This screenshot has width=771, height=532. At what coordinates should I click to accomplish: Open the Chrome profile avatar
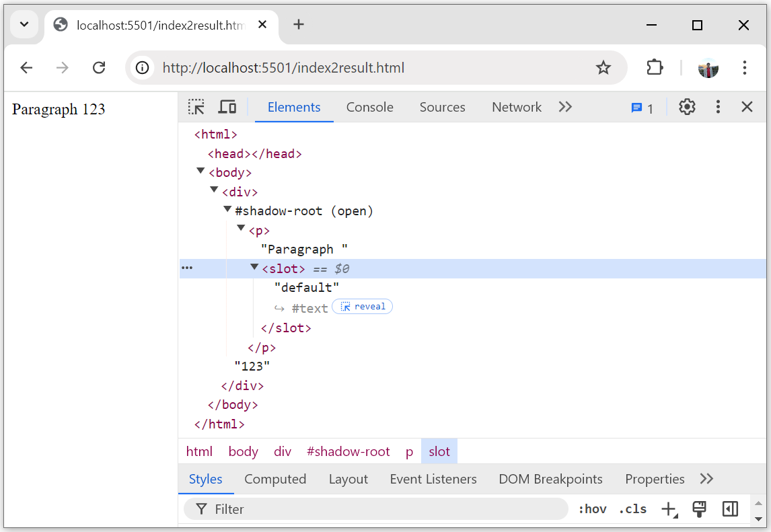click(708, 67)
